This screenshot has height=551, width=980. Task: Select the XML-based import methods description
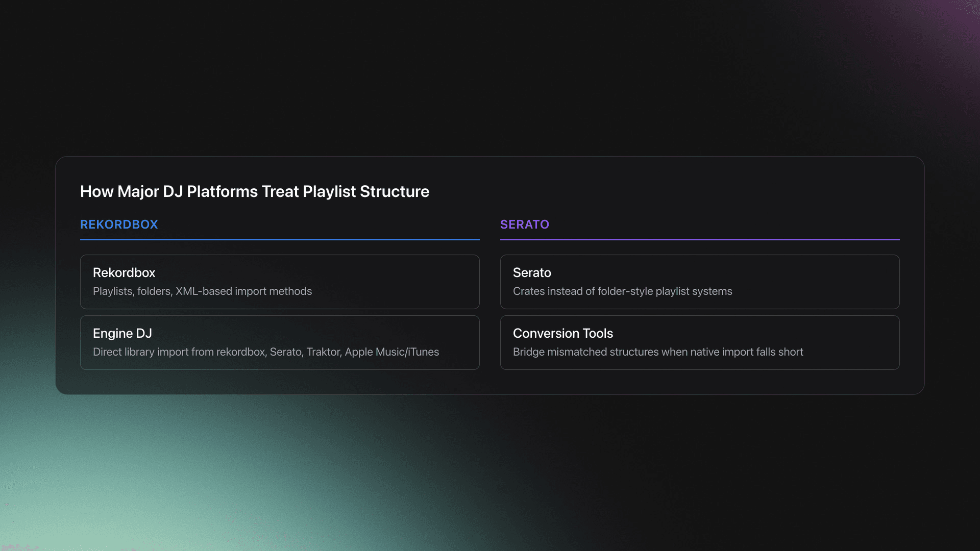tap(202, 291)
